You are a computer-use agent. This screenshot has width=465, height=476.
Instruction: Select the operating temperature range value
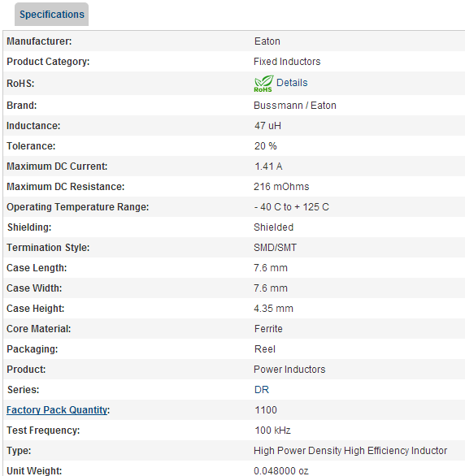pyautogui.click(x=292, y=207)
